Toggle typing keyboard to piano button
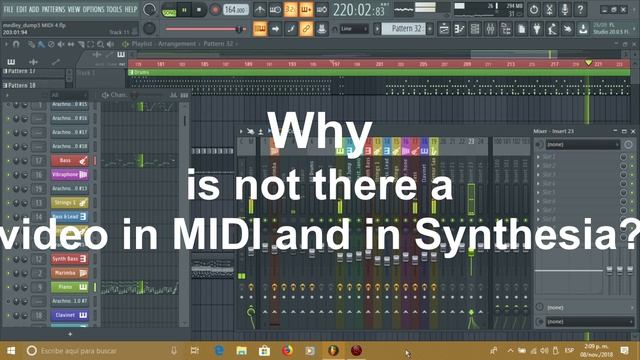The height and width of the screenshot is (360, 640). pos(260,29)
